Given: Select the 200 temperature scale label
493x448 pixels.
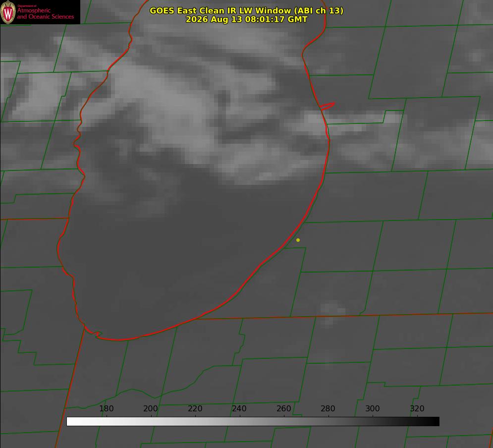Looking at the screenshot, I should 151,408.
